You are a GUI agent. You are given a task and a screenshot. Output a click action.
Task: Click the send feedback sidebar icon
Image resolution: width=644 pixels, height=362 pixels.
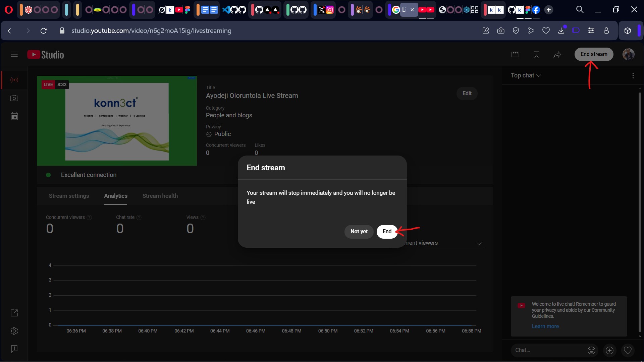tap(14, 349)
